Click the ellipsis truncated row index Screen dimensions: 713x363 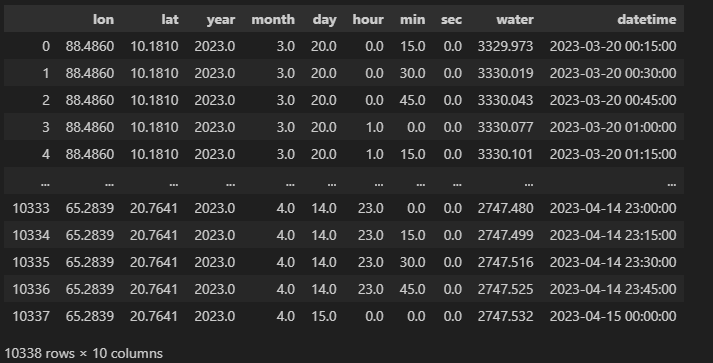coord(45,184)
